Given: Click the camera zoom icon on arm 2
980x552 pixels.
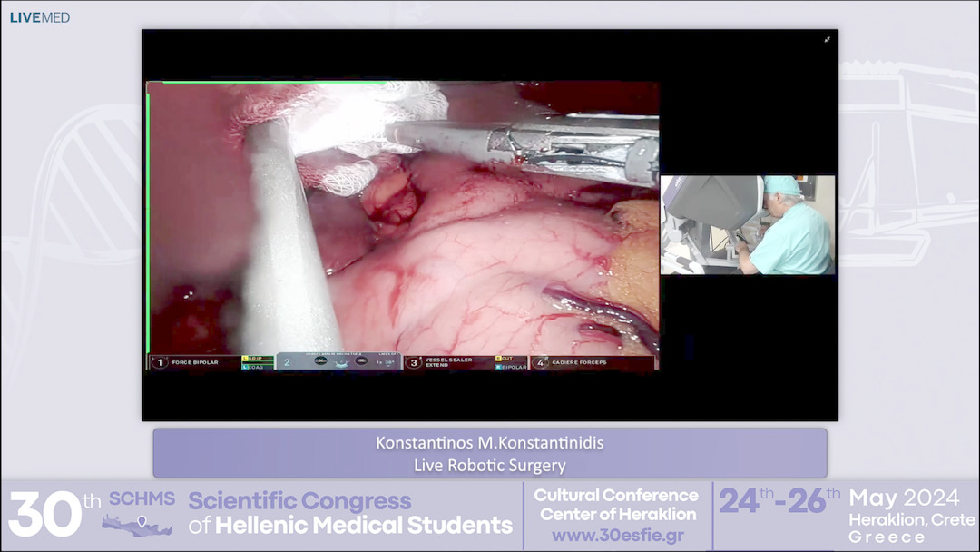Looking at the screenshot, I should click(x=361, y=360).
